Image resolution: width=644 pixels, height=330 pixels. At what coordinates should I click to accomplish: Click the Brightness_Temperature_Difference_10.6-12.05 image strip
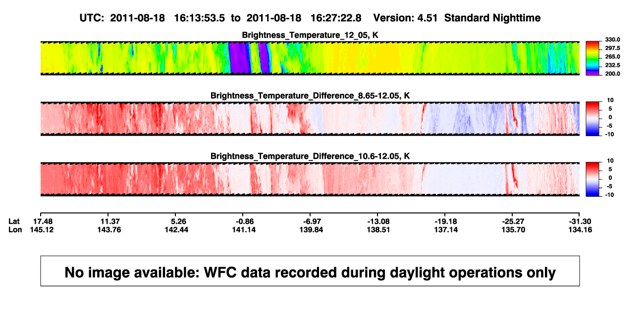310,179
